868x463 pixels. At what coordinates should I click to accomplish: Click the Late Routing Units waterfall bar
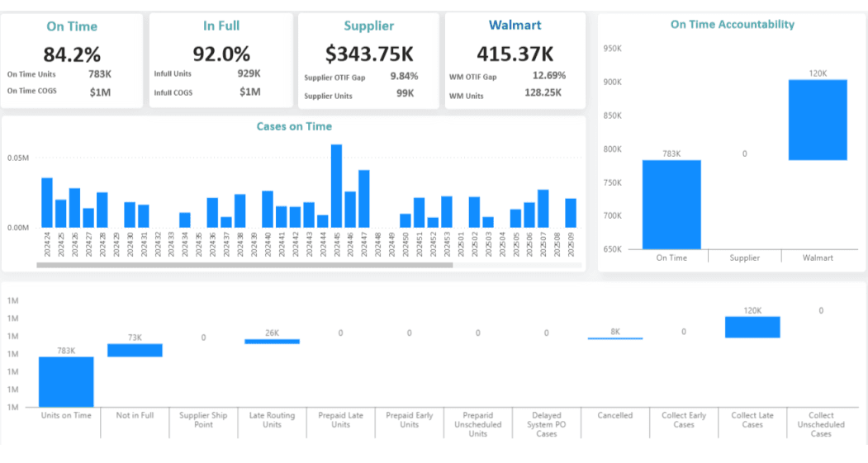tap(272, 342)
